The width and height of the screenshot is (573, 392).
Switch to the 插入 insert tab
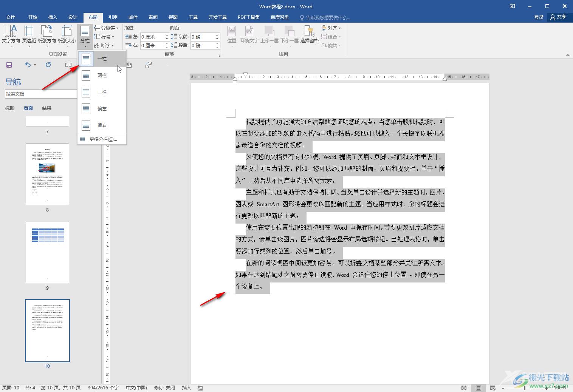[53, 17]
